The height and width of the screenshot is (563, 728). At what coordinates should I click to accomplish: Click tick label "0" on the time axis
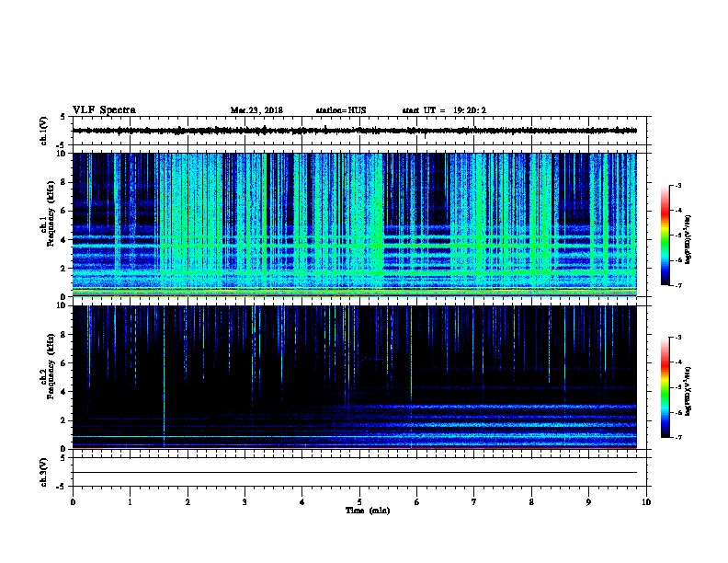coord(73,502)
